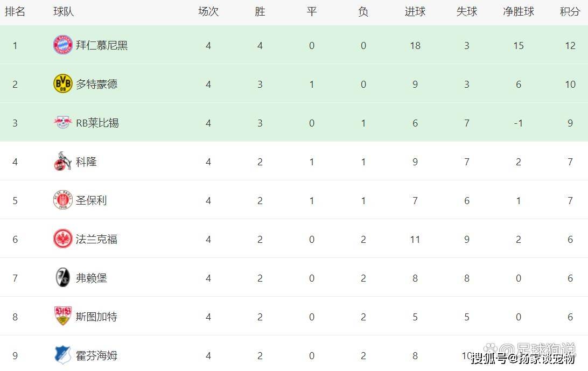The image size is (588, 371).
Task: Click the SC Freiburg club crest
Action: pos(62,278)
